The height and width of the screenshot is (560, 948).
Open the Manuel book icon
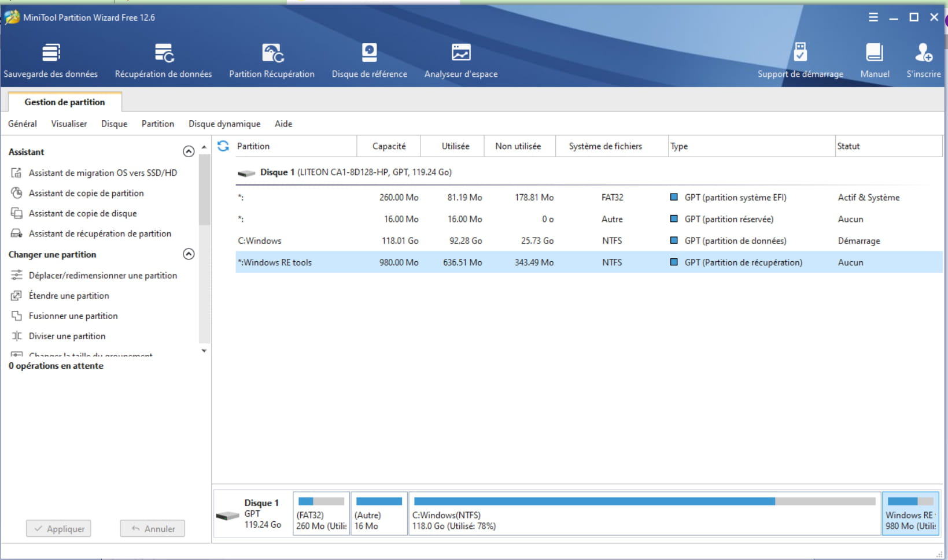tap(875, 53)
